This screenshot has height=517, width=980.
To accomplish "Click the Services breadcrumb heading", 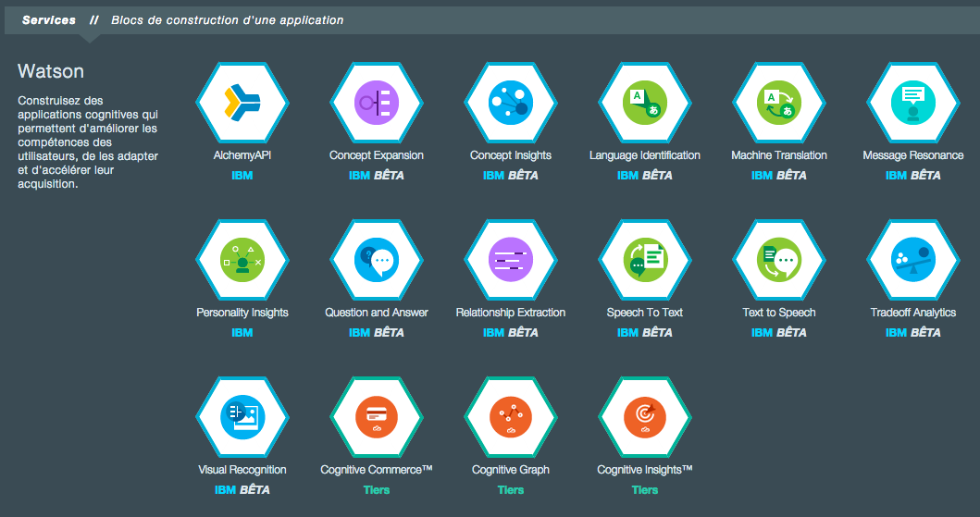I will [49, 20].
